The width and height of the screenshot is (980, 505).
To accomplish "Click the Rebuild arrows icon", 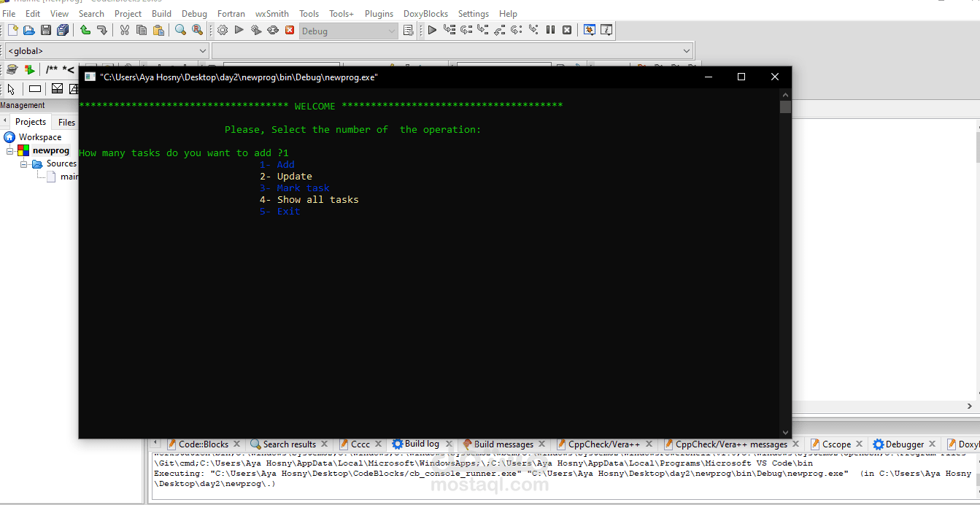I will 273,30.
